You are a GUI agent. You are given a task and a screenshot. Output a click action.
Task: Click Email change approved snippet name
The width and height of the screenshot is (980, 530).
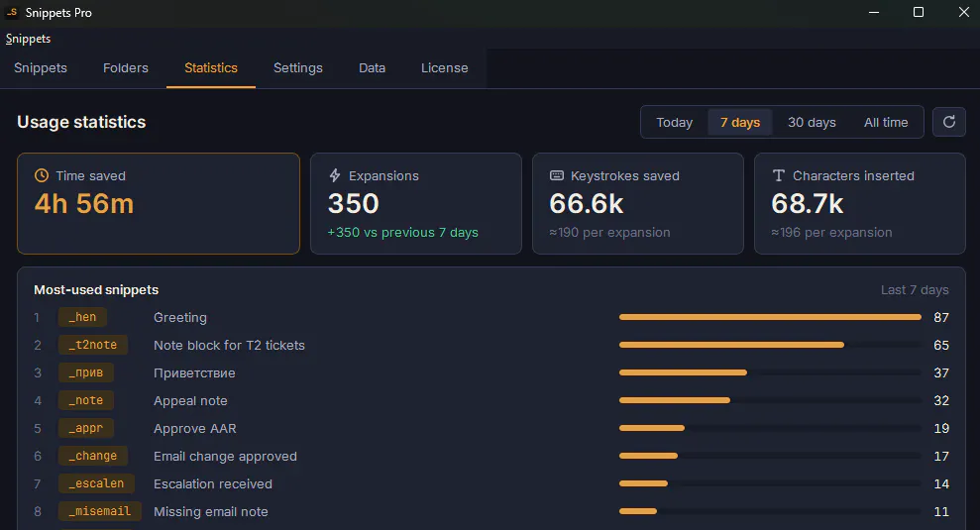click(226, 457)
